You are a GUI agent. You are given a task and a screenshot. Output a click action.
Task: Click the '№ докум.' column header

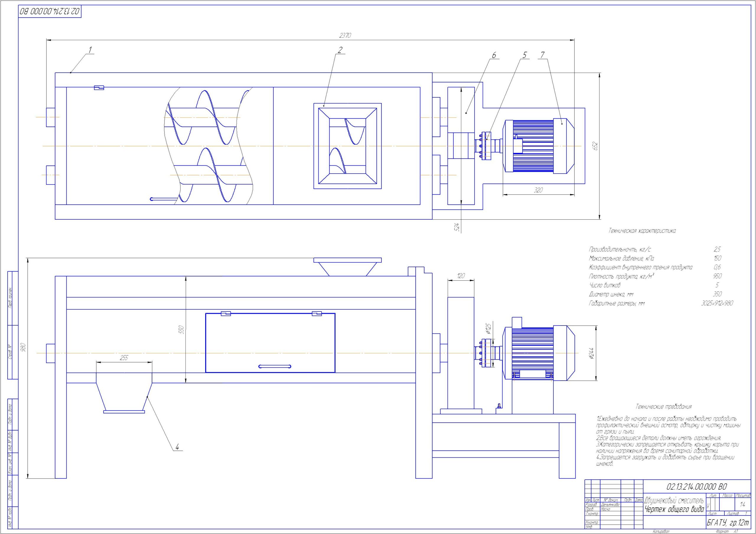(610, 500)
